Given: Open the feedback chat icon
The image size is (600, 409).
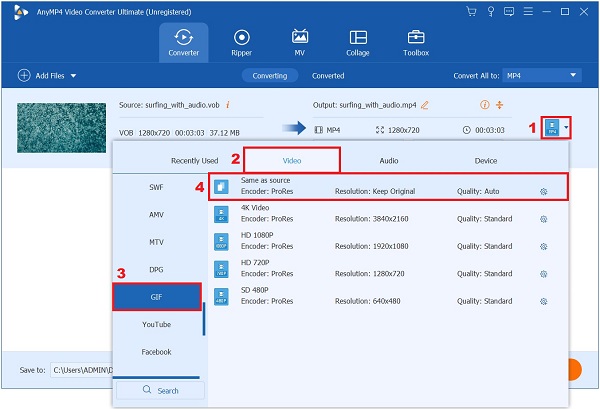Looking at the screenshot, I should (x=509, y=12).
